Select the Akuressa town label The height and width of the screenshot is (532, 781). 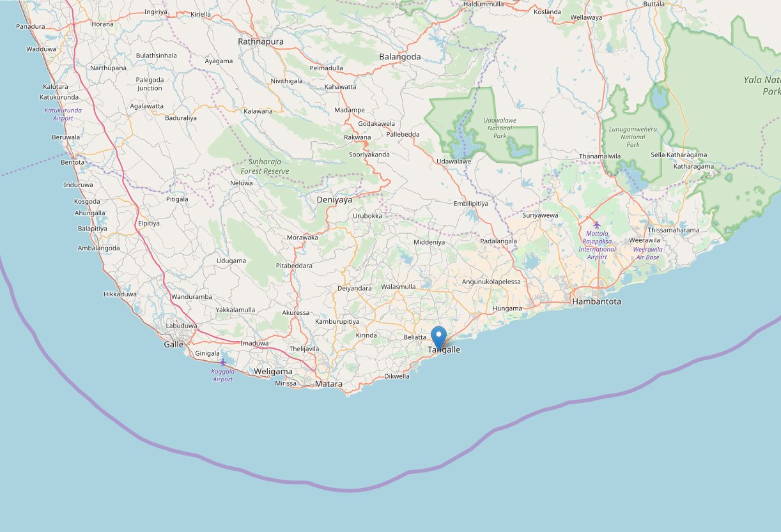296,313
